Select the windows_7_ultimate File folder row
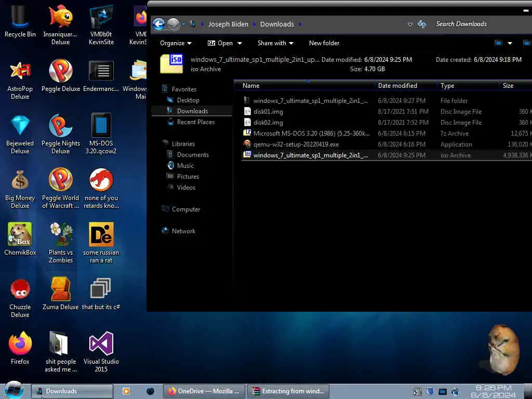The width and height of the screenshot is (532, 399). coord(387,101)
